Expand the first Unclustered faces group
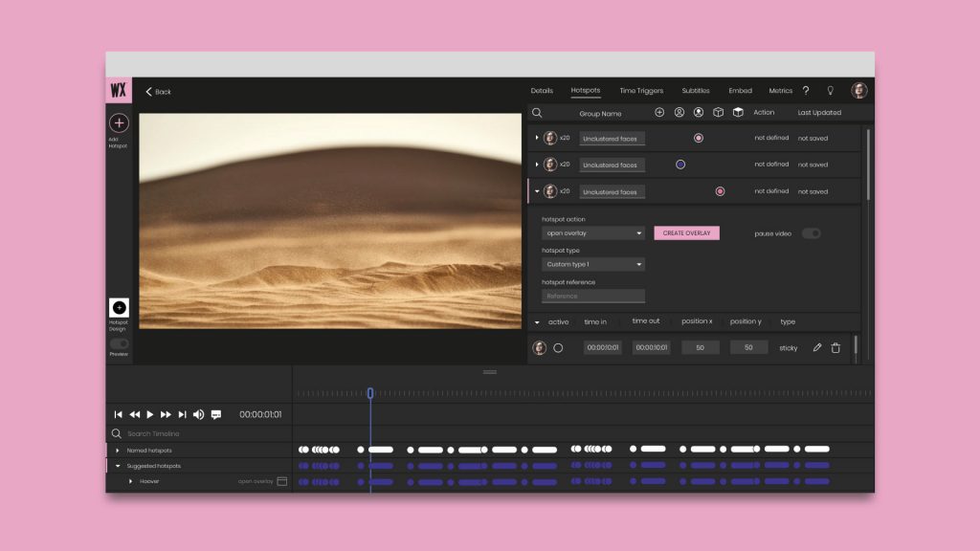Image resolution: width=980 pixels, height=551 pixels. click(537, 138)
